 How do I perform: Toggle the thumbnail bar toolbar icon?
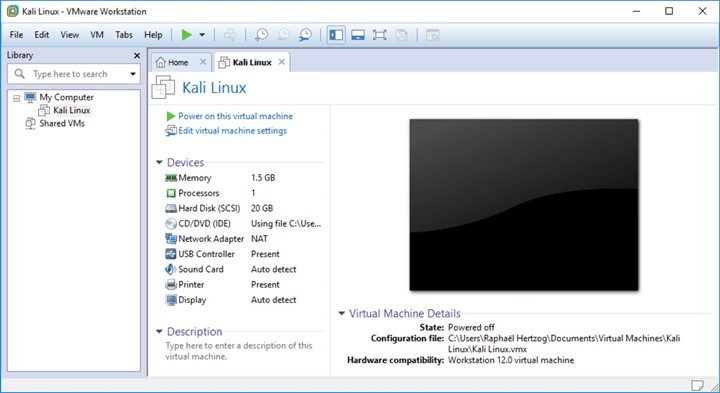coord(358,35)
